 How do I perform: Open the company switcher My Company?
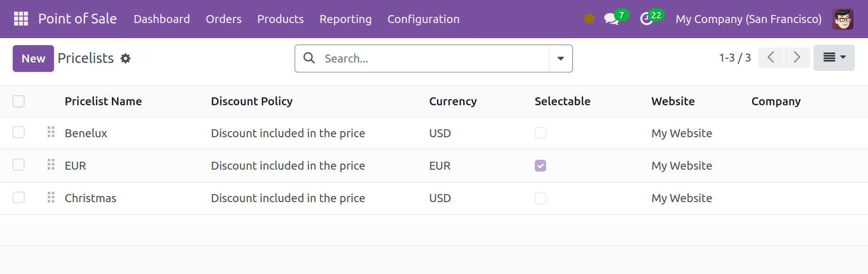tap(748, 19)
